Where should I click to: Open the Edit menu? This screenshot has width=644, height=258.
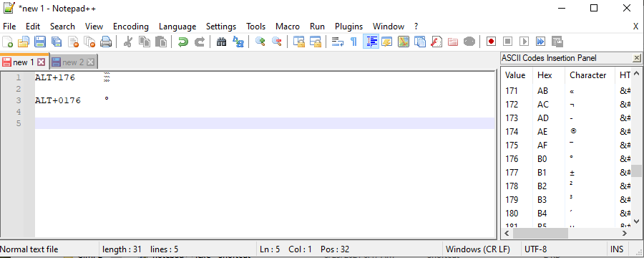tap(33, 27)
